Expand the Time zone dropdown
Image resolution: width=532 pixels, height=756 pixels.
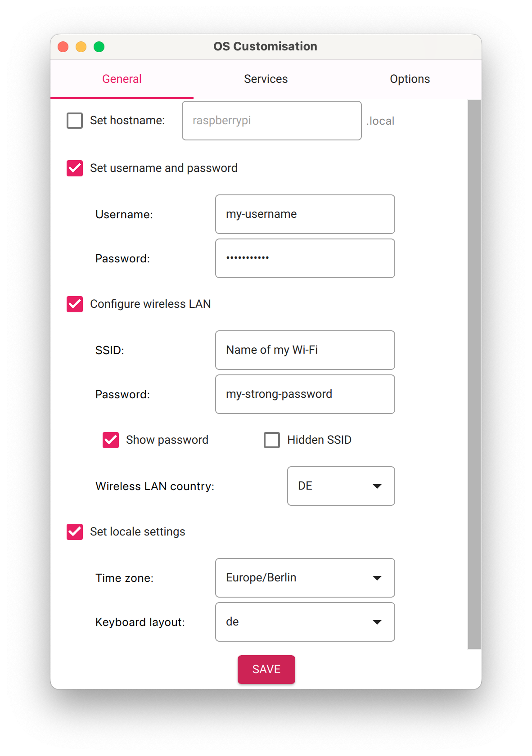pyautogui.click(x=305, y=578)
